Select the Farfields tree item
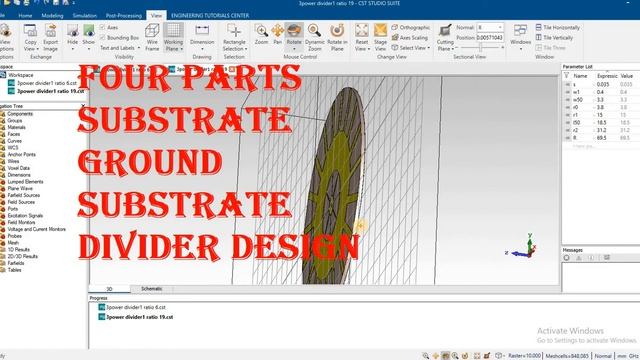 pos(16,263)
